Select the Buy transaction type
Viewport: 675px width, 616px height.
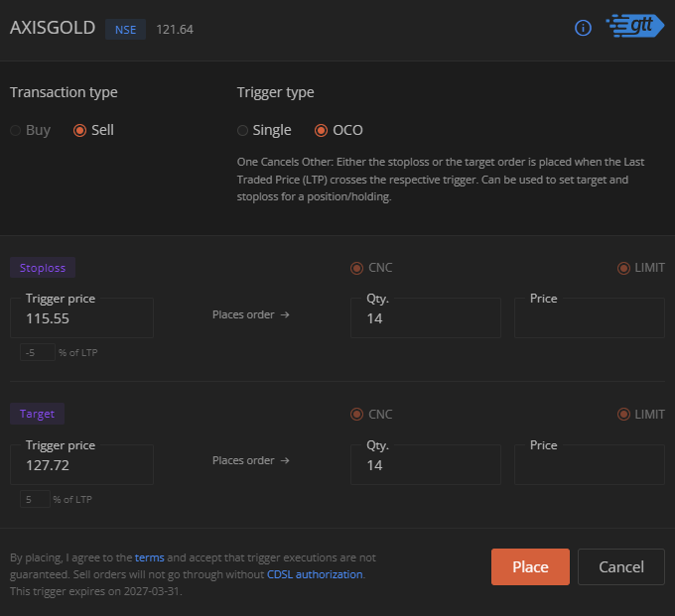click(16, 130)
